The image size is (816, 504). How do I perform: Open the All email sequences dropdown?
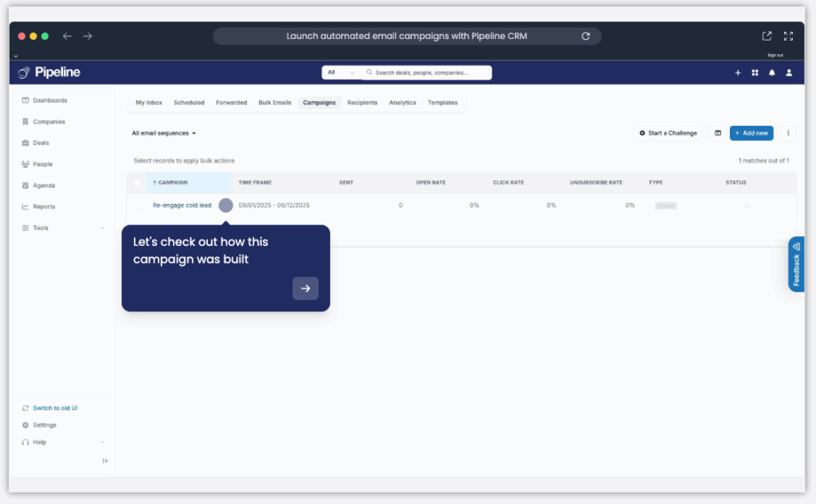pyautogui.click(x=163, y=133)
